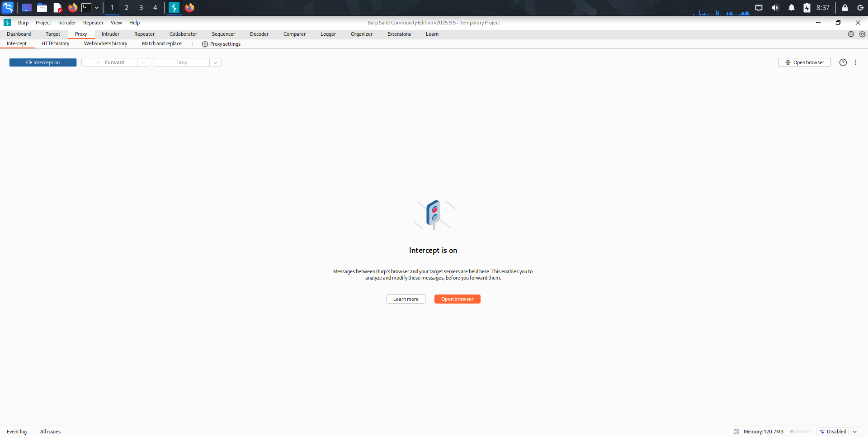Image resolution: width=868 pixels, height=437 pixels.
Task: Select the Intercept sub-tab
Action: pyautogui.click(x=17, y=44)
